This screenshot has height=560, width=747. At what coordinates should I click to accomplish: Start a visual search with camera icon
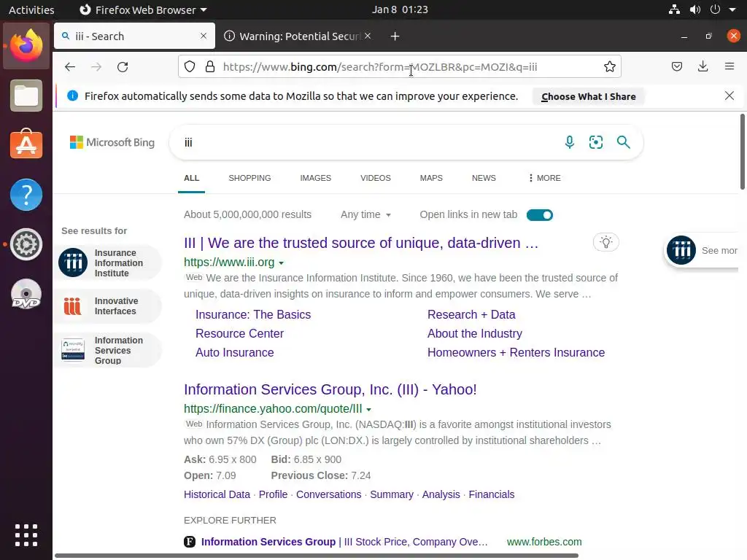coord(595,142)
